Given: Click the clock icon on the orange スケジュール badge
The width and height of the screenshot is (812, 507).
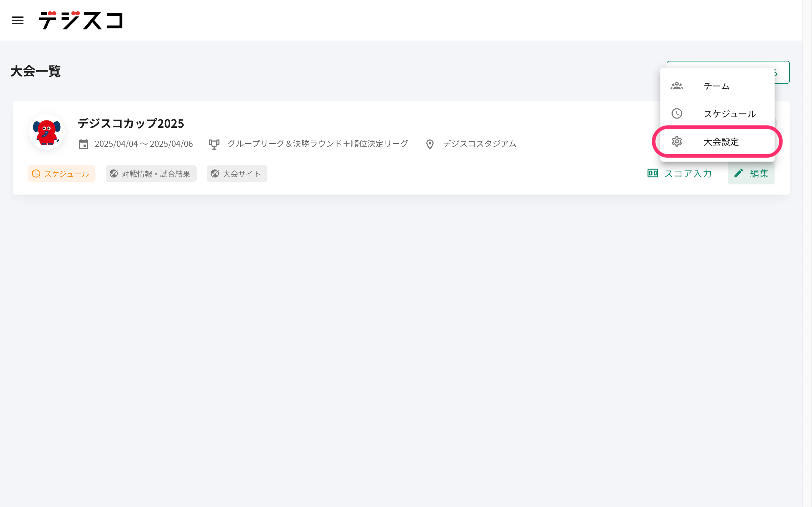Looking at the screenshot, I should (x=36, y=173).
